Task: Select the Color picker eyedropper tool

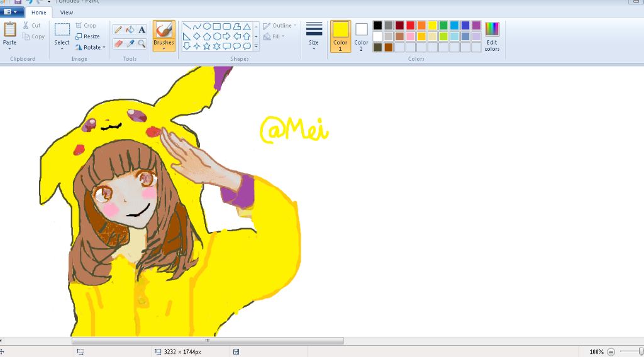Action: 130,43
